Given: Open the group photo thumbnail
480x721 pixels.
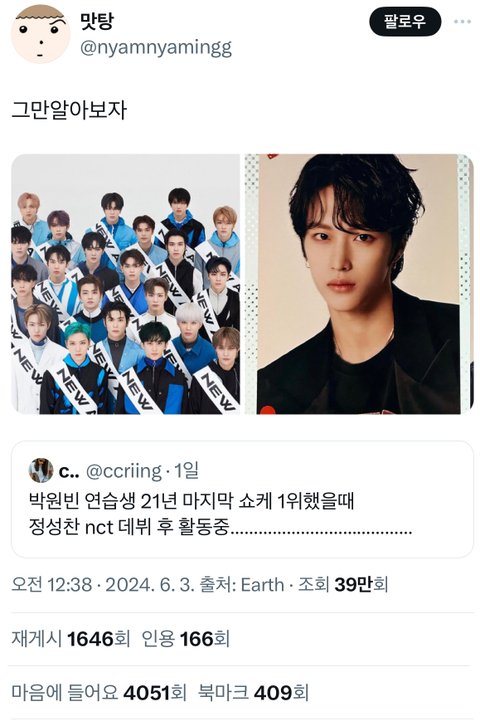Looking at the screenshot, I should (126, 284).
